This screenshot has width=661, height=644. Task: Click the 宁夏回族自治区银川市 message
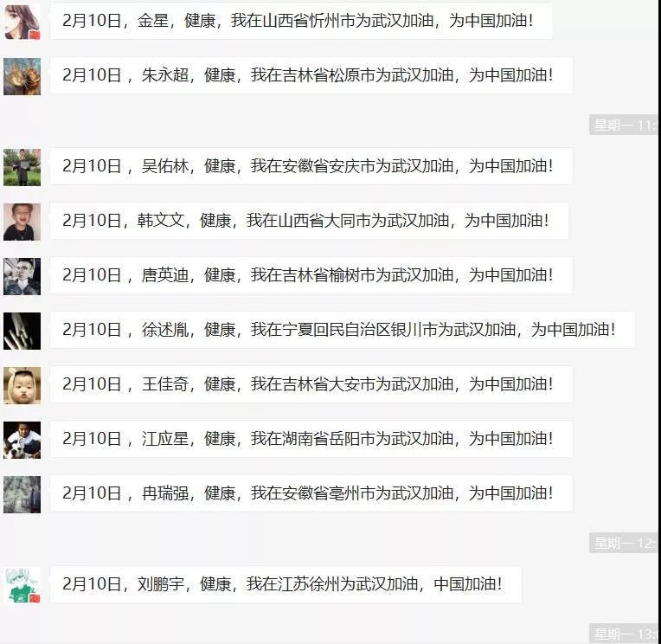click(343, 330)
